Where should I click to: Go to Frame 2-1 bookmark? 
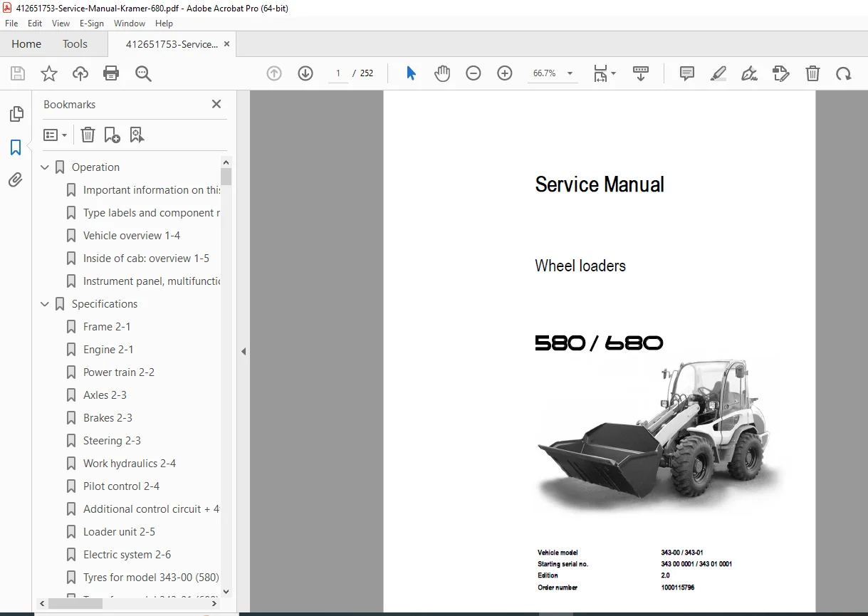(107, 327)
